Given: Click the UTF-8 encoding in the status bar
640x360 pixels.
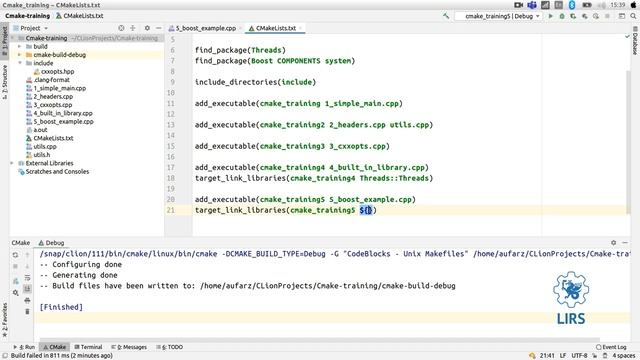Looking at the screenshot, I should tap(579, 356).
